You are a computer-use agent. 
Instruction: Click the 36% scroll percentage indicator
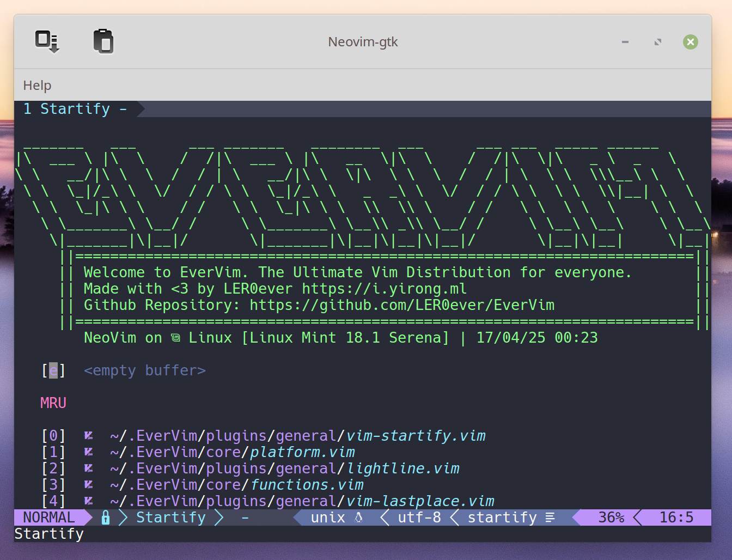pyautogui.click(x=611, y=518)
